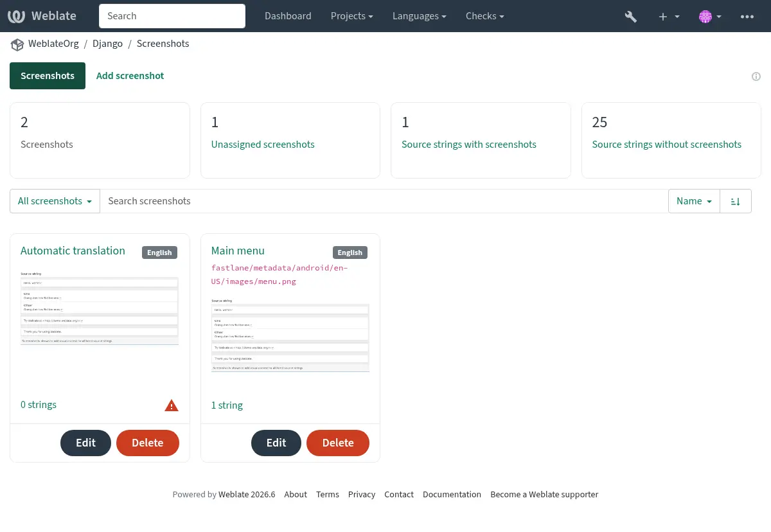Click Automatic translation screenshot thumbnail
The width and height of the screenshot is (771, 532).
click(x=100, y=308)
